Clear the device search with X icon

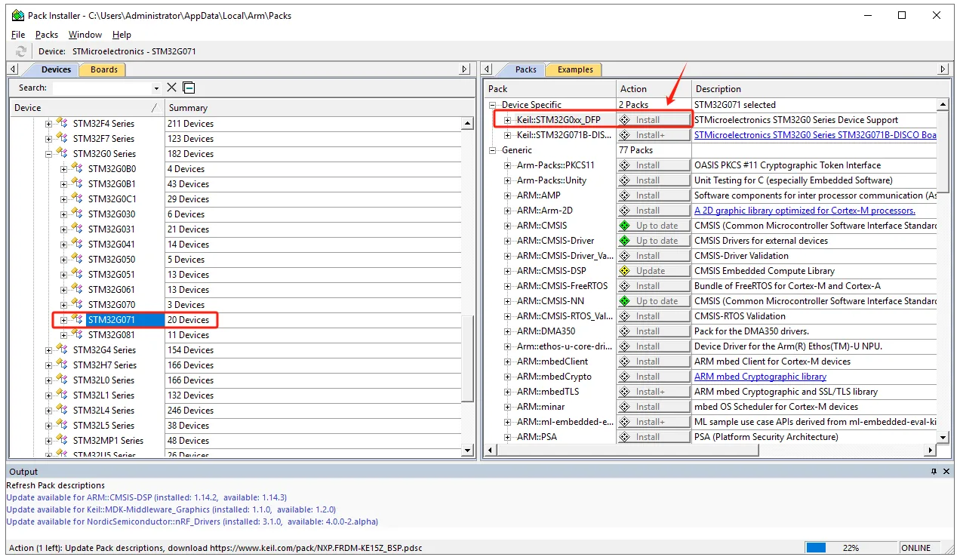171,88
